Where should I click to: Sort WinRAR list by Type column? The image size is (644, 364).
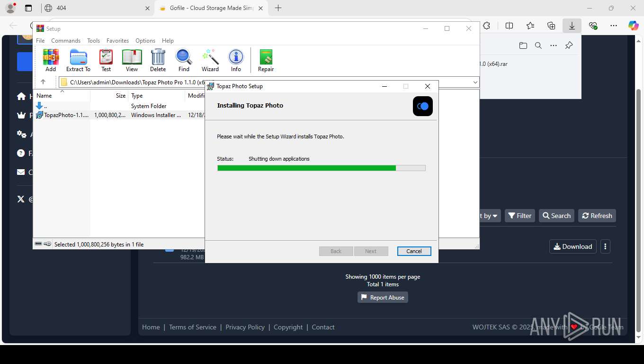[156, 95]
